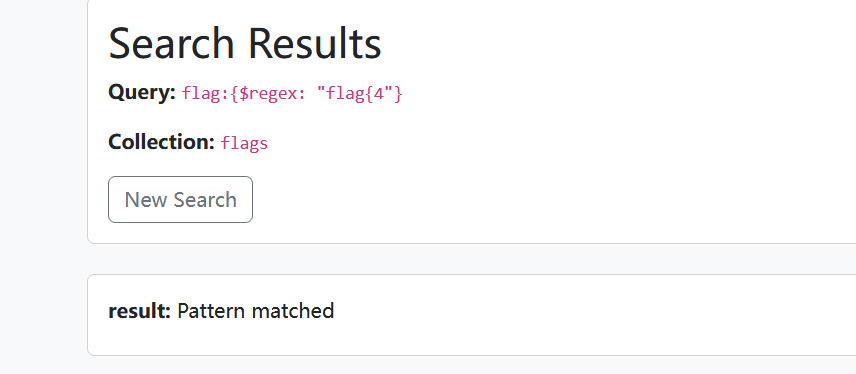Click the gray gap between the two cards
Viewport: 856px width, 374px height.
[469, 259]
